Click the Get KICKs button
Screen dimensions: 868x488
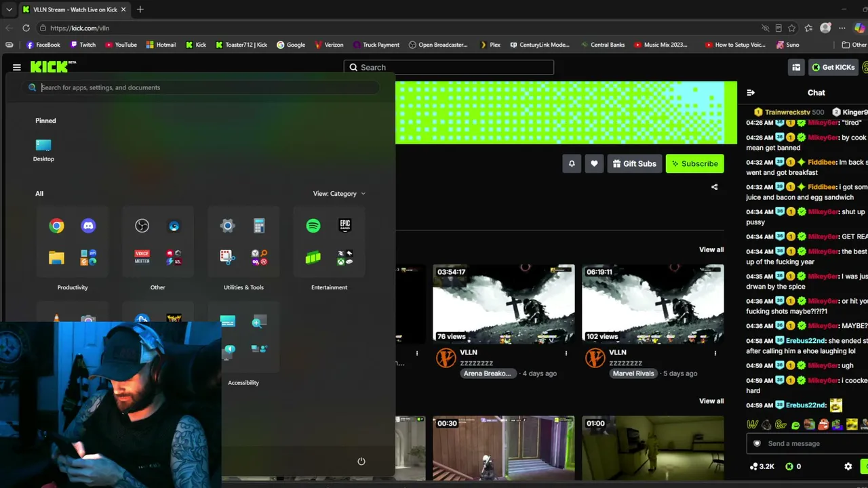pyautogui.click(x=833, y=67)
